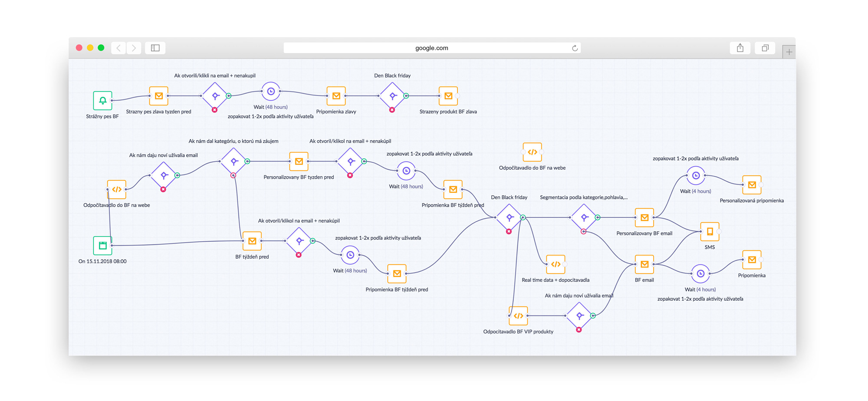Click the On 15.11.2018 08:00 calendar trigger

point(102,246)
